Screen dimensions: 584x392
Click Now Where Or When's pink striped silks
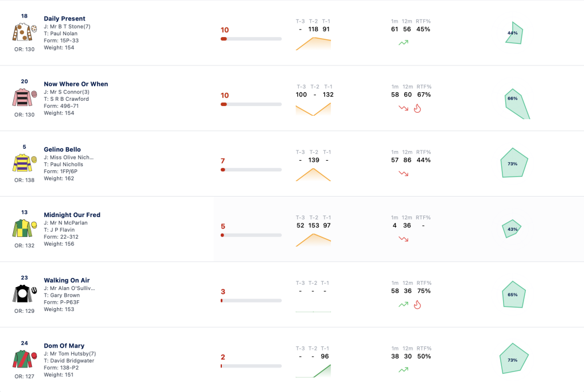[25, 97]
